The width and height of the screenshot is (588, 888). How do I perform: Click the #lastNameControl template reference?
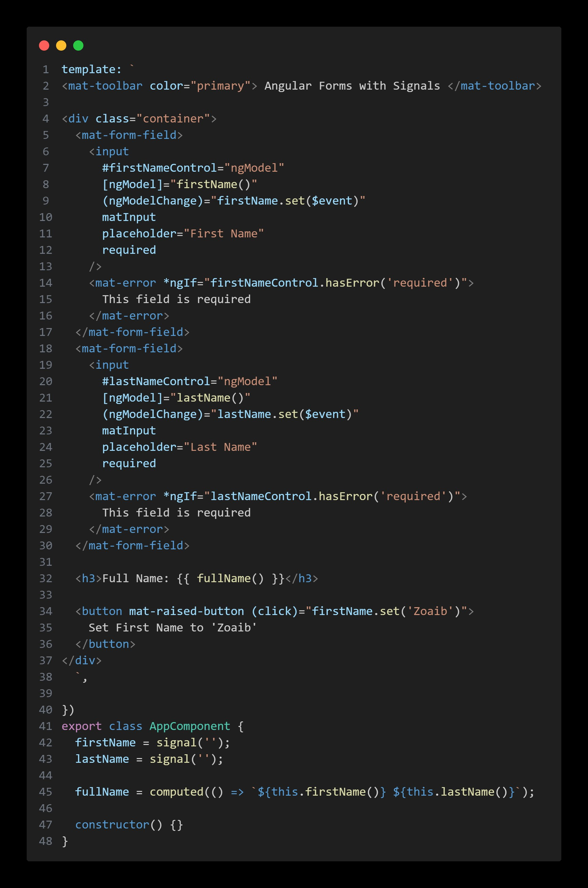(156, 381)
